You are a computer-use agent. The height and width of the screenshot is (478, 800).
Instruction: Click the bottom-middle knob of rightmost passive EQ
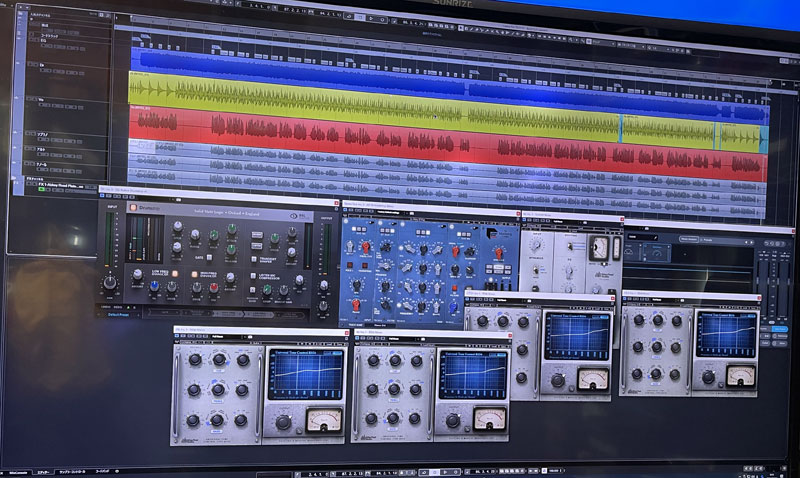pos(656,374)
